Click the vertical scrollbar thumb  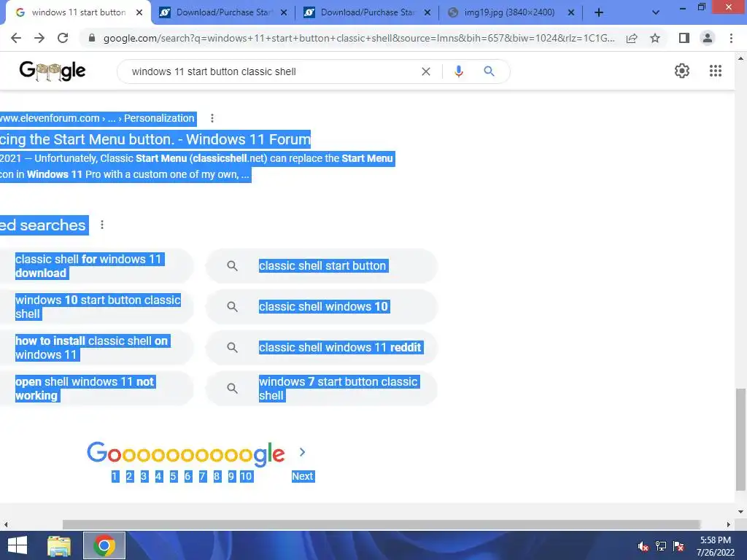pos(740,439)
